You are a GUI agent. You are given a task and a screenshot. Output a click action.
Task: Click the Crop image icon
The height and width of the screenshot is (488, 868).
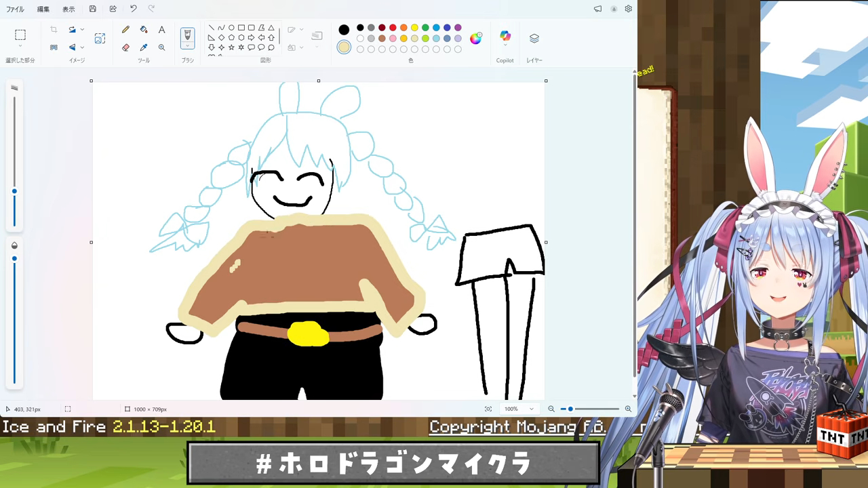(54, 30)
